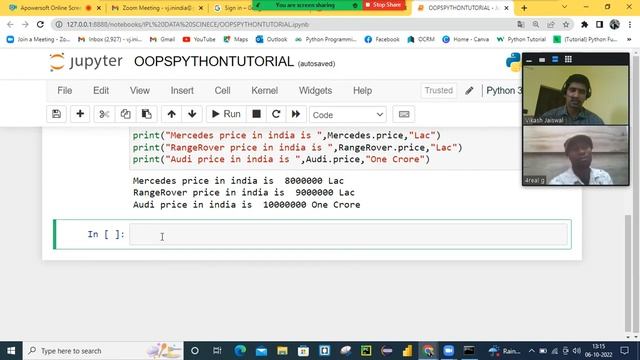The image size is (640, 360).
Task: Click the Jupyter logo
Action: coord(86,62)
